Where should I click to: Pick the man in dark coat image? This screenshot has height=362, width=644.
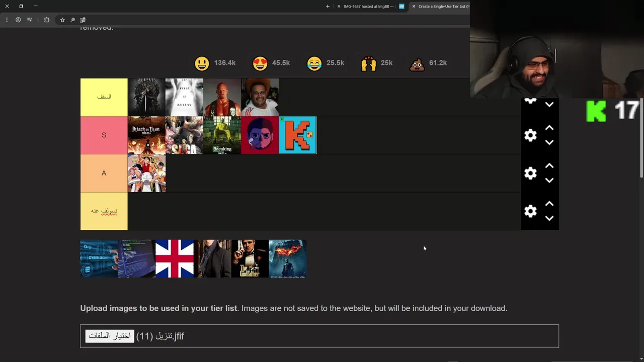pos(212,258)
